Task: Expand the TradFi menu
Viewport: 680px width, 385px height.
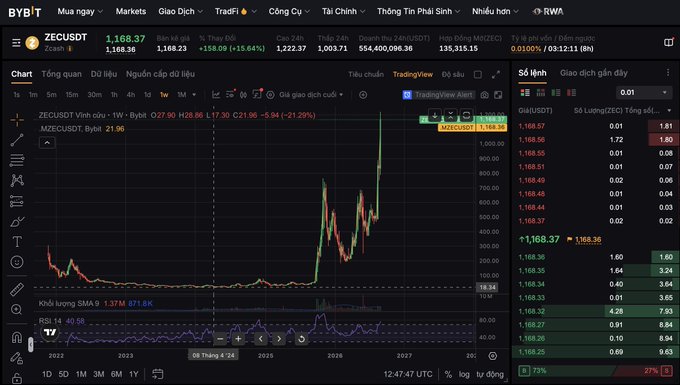Action: (235, 12)
